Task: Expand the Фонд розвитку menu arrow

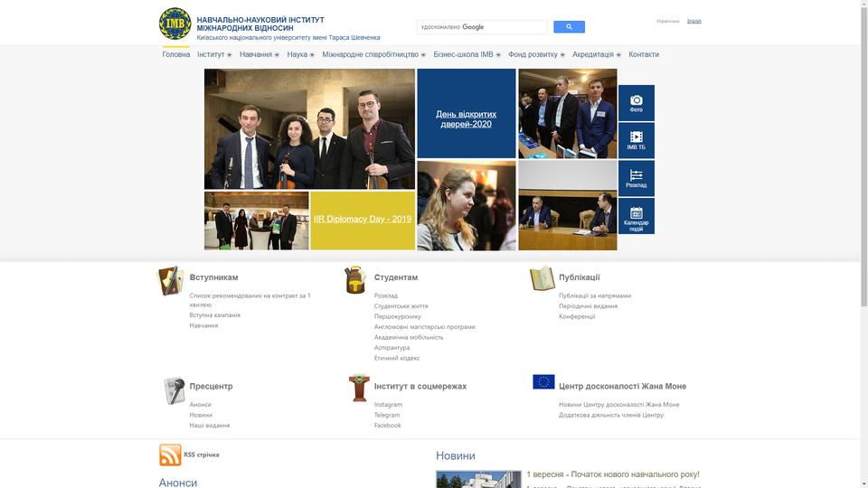Action: click(x=562, y=55)
